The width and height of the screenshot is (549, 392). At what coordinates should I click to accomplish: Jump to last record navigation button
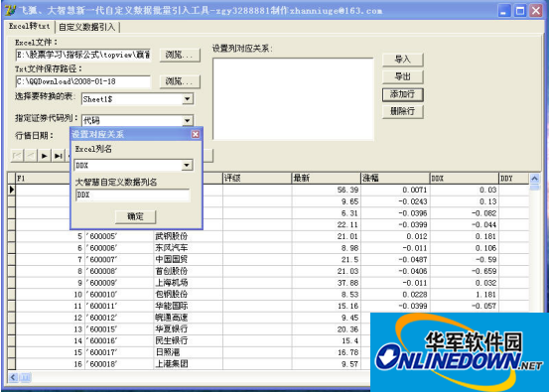(x=59, y=156)
